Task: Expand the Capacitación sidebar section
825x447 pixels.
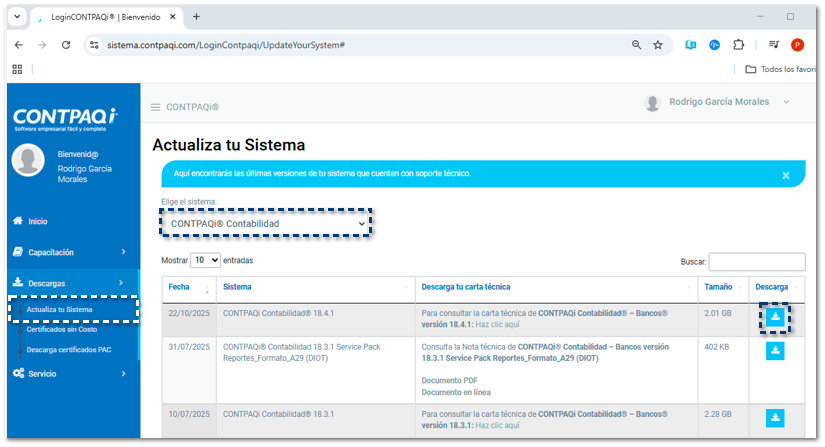Action: 70,252
